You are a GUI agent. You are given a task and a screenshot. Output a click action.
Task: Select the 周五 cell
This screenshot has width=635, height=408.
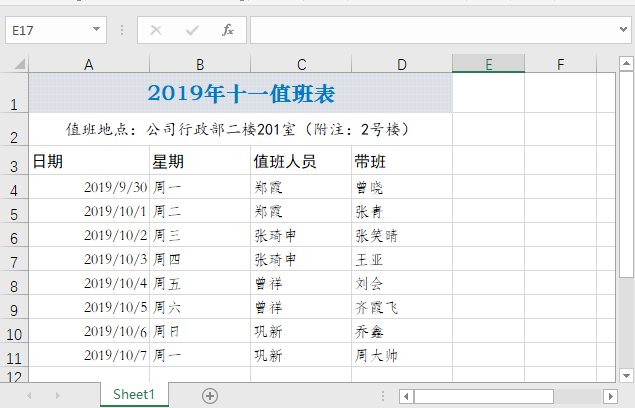[200, 283]
